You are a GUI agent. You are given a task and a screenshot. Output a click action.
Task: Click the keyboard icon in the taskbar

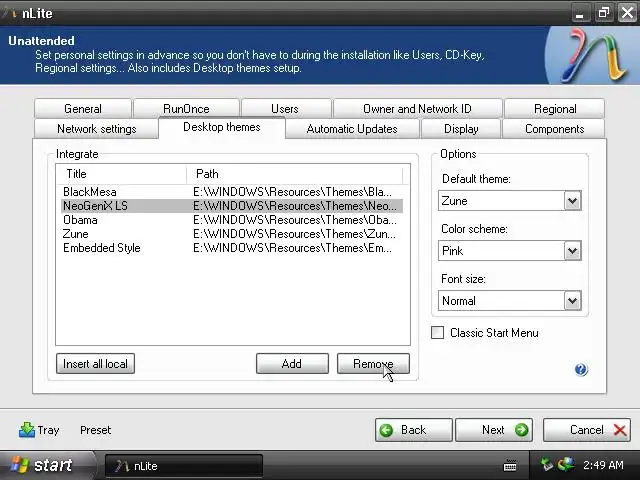[x=510, y=465]
